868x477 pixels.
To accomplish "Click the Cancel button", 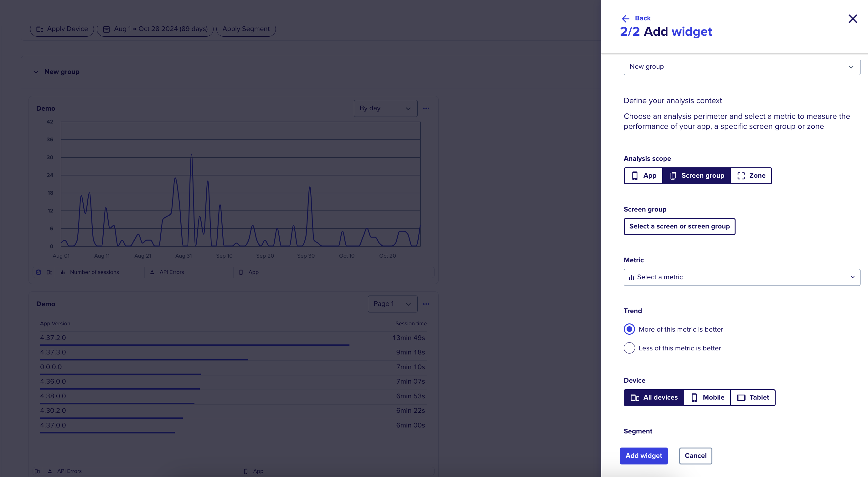I will pyautogui.click(x=695, y=456).
